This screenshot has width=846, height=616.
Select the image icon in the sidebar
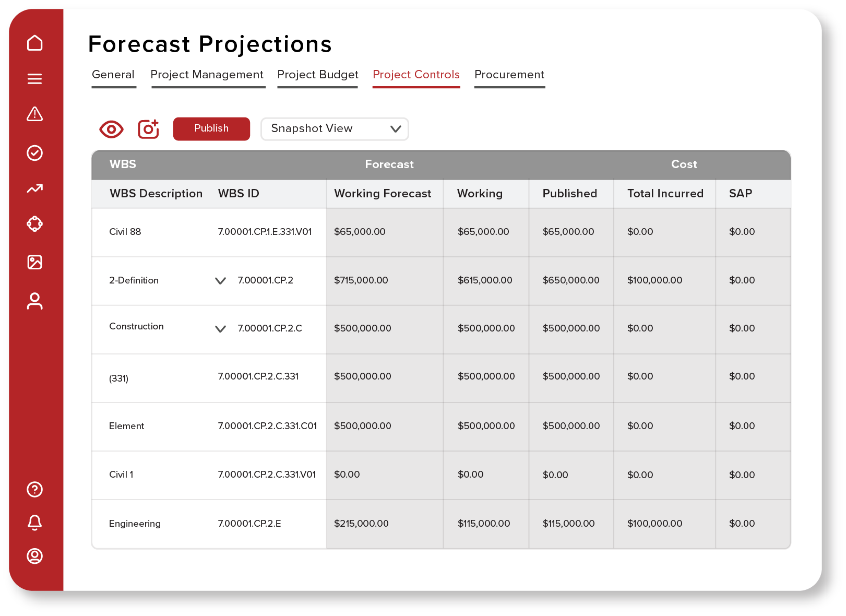[x=35, y=263]
